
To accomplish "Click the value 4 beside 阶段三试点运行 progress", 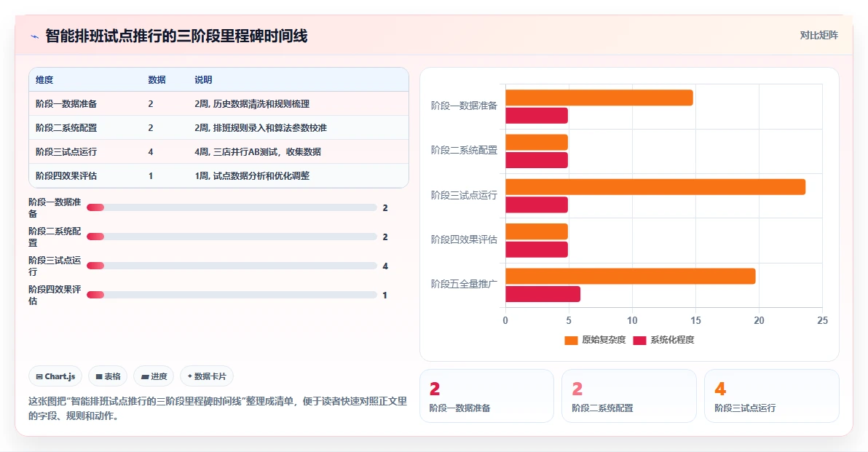I will point(385,266).
